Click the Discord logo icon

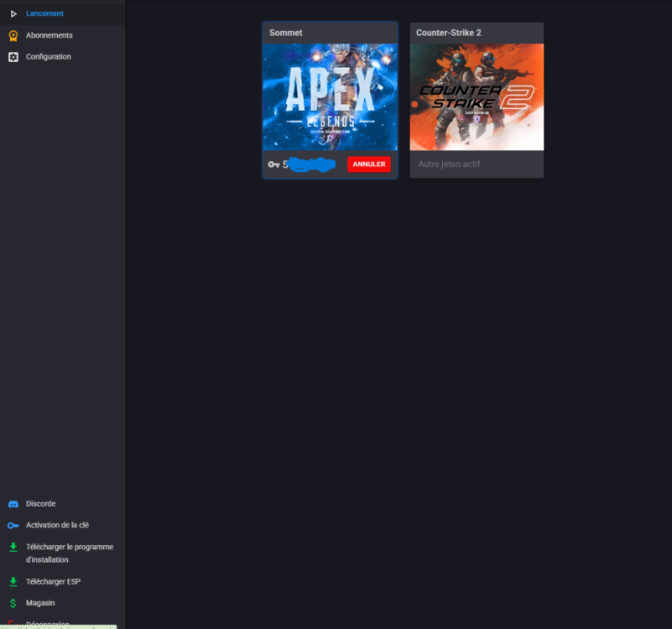click(13, 504)
